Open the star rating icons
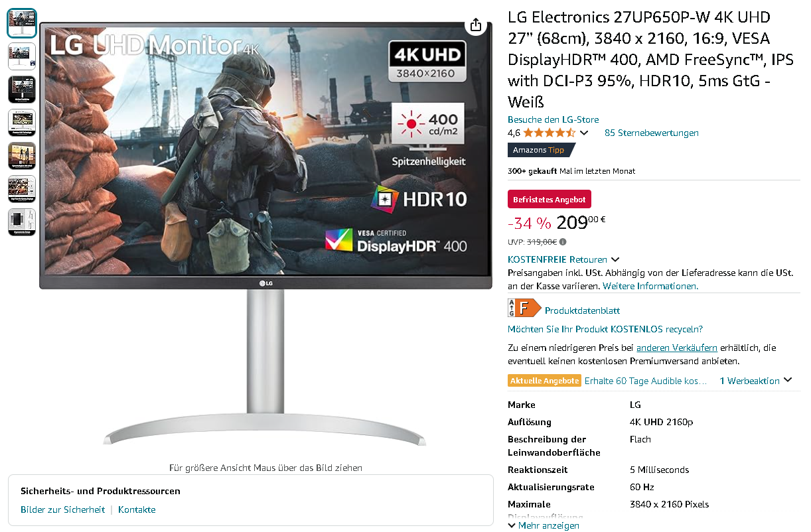 click(550, 133)
